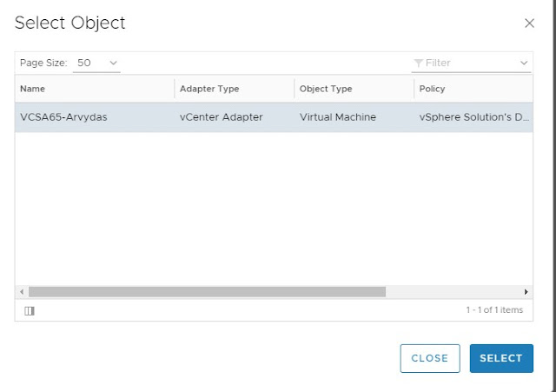The width and height of the screenshot is (556, 392).
Task: Open the Page Size dropdown
Action: click(96, 63)
